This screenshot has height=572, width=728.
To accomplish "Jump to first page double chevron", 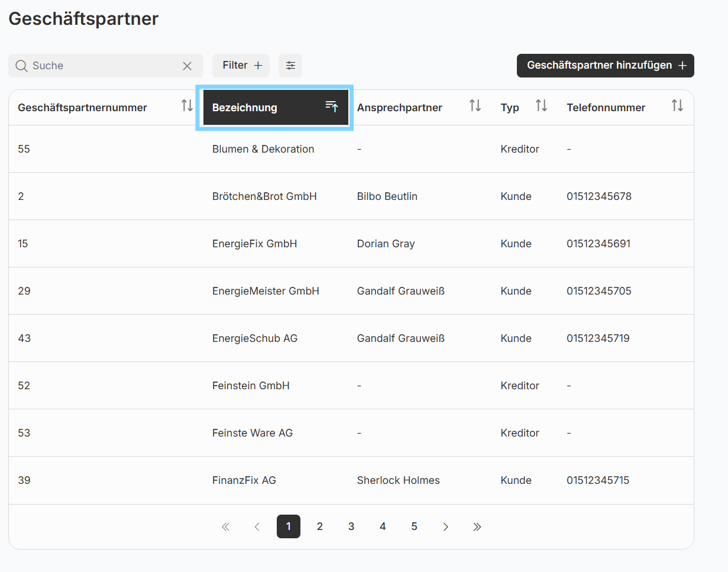I will point(225,526).
